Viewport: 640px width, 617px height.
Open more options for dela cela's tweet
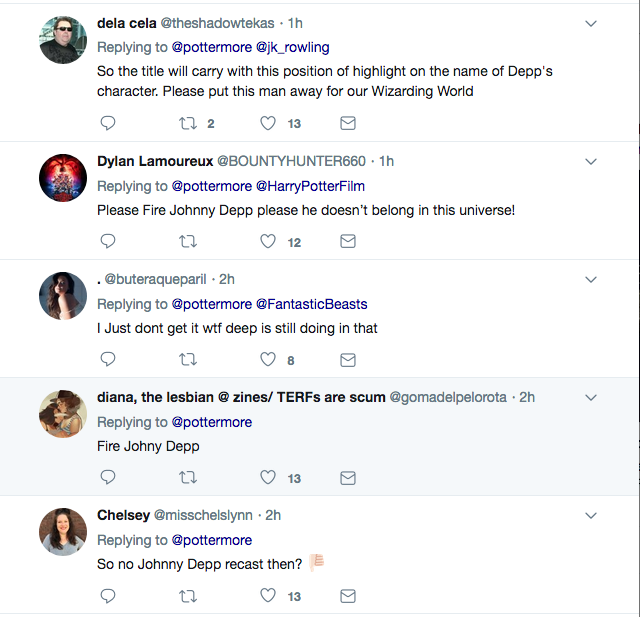pyautogui.click(x=591, y=23)
